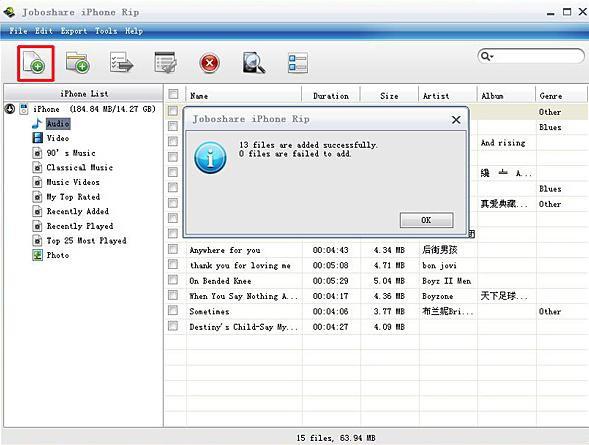589x445 pixels.
Task: Open the Classical Music playlist
Action: pos(80,167)
